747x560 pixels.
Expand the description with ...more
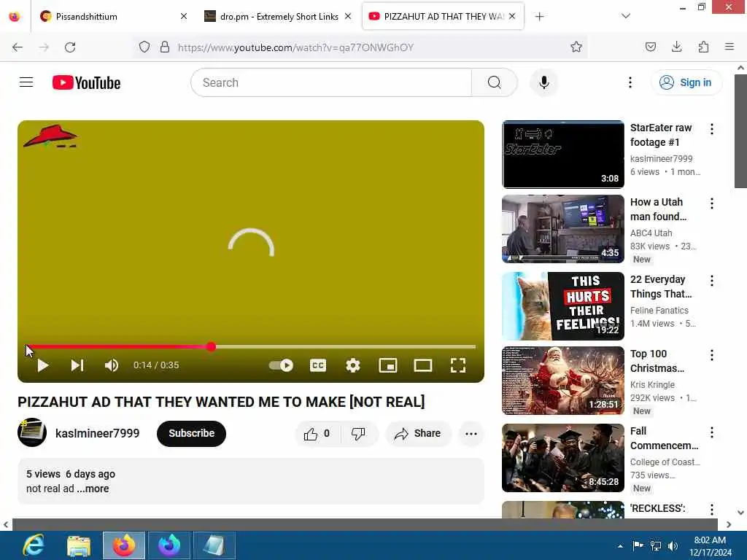tap(93, 489)
